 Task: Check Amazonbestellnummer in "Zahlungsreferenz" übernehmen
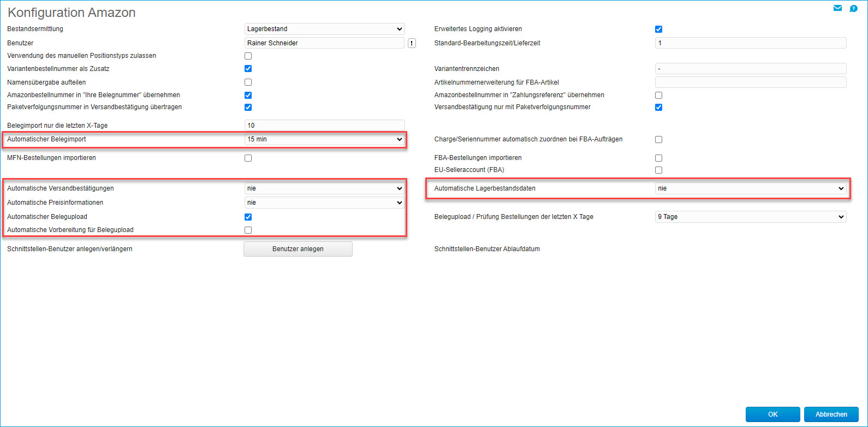659,95
